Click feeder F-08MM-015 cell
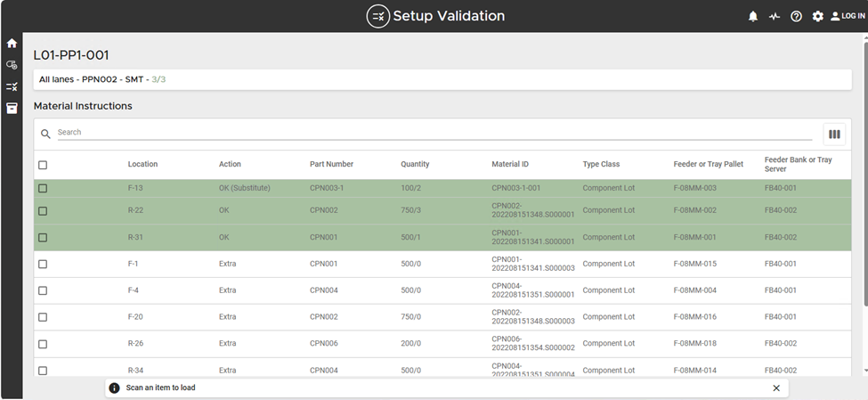The image size is (868, 400). [x=694, y=264]
